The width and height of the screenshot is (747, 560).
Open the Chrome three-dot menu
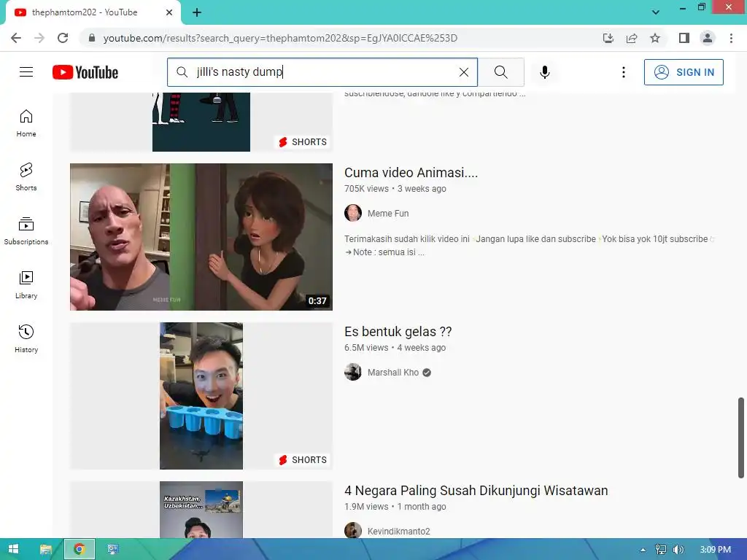[731, 38]
